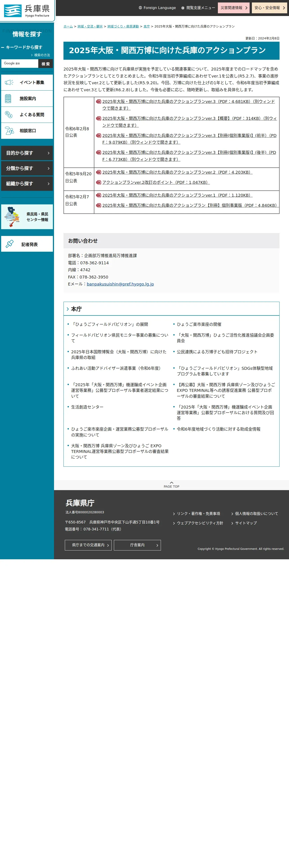
Task: Open 生活創造センター link
Action: (87, 407)
